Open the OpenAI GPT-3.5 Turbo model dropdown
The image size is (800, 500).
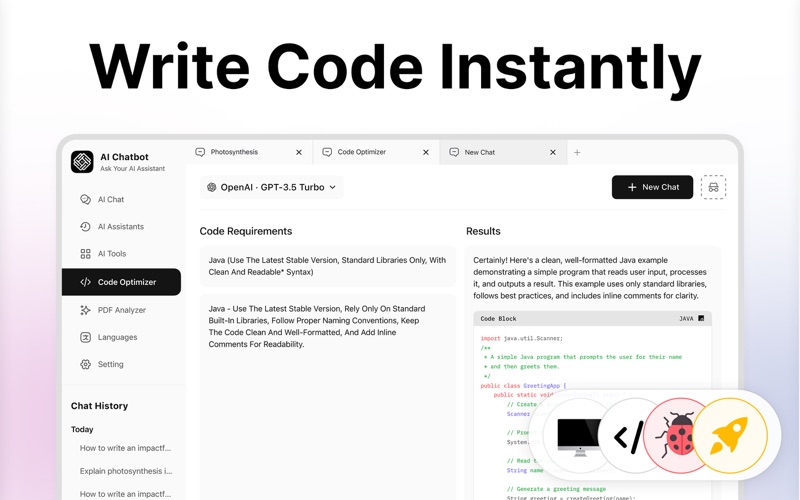(271, 187)
